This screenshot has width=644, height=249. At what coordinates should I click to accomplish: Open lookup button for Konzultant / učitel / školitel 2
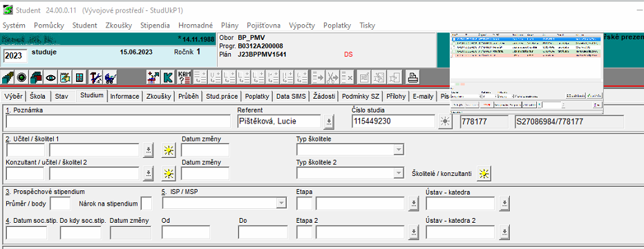pyautogui.click(x=149, y=174)
